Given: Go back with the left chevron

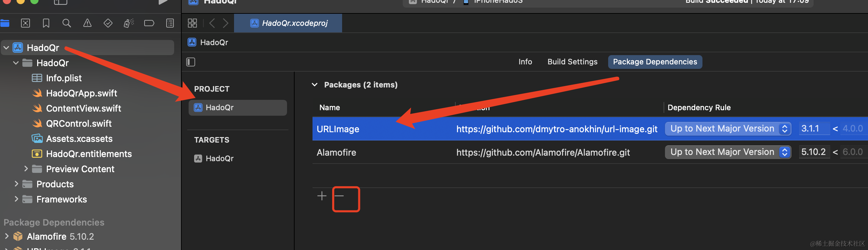Looking at the screenshot, I should [212, 23].
